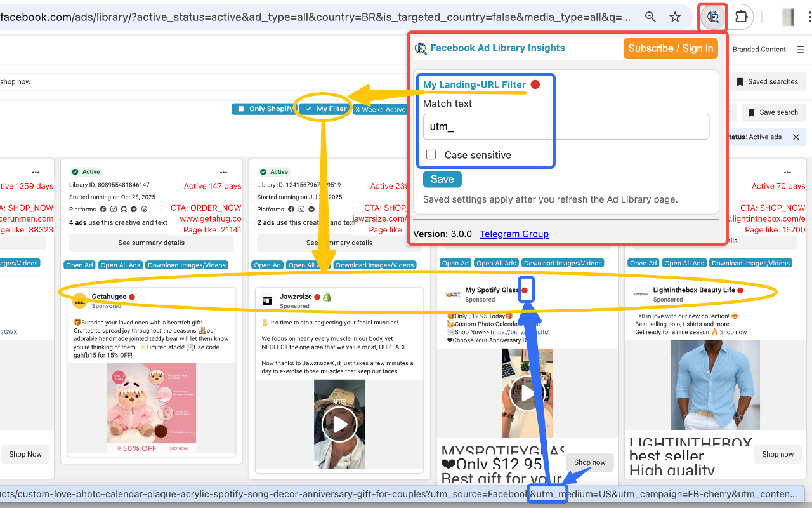
Task: Click the Facebook platform icon on Getahugco card
Action: pyautogui.click(x=103, y=209)
